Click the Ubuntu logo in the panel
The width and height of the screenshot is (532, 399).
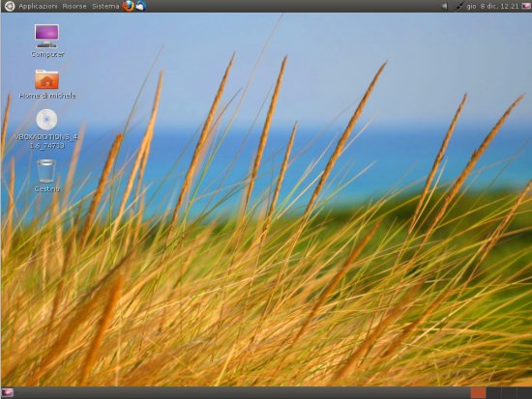pos(9,6)
